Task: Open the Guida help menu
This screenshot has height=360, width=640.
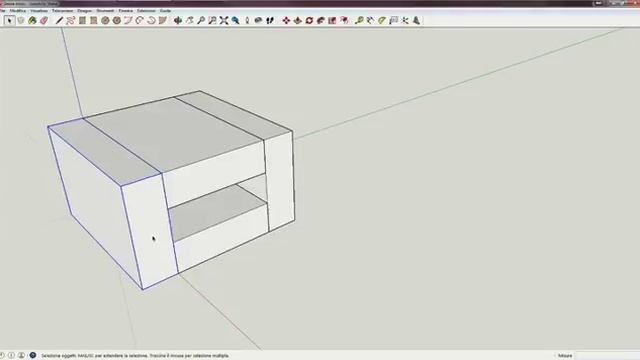Action: tap(165, 11)
